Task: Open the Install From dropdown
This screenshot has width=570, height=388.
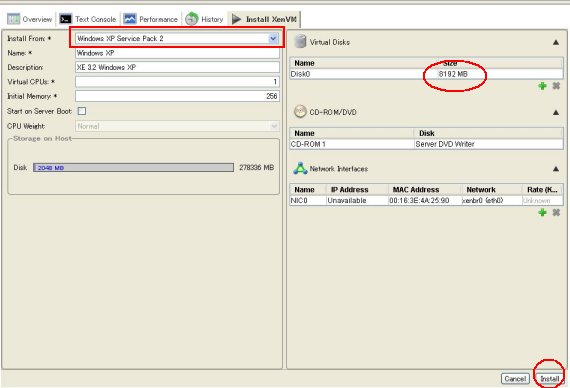Action: click(x=177, y=38)
